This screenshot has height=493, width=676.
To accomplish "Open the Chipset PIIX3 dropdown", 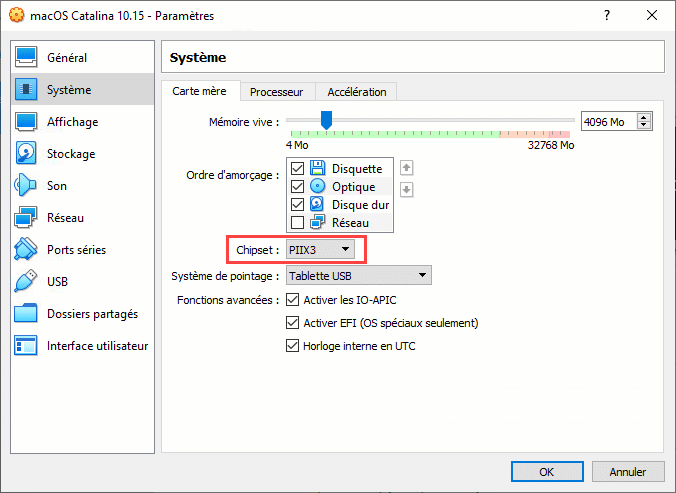I will tap(320, 250).
